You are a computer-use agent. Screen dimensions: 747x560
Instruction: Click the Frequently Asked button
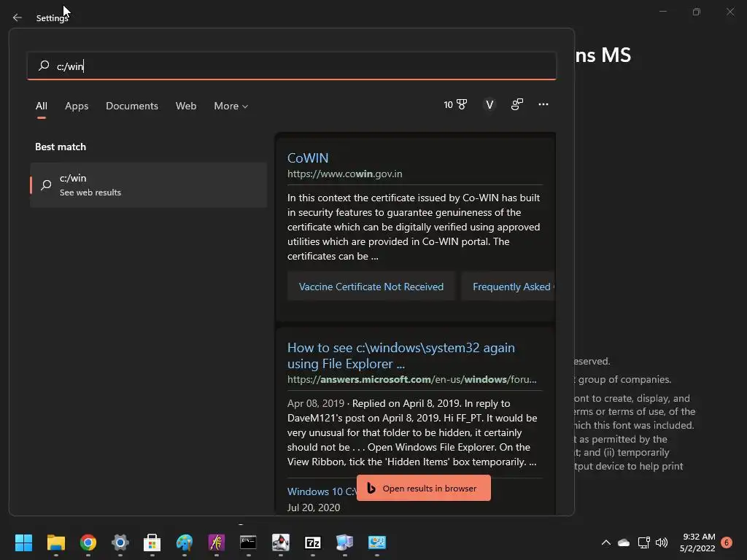click(x=508, y=287)
